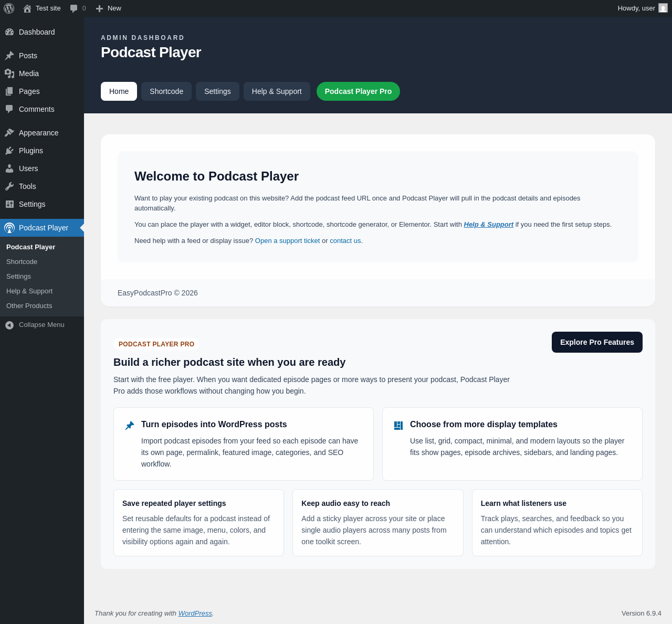The height and width of the screenshot is (624, 672).
Task: Open the comments bubble icon in admin bar
Action: (x=74, y=8)
